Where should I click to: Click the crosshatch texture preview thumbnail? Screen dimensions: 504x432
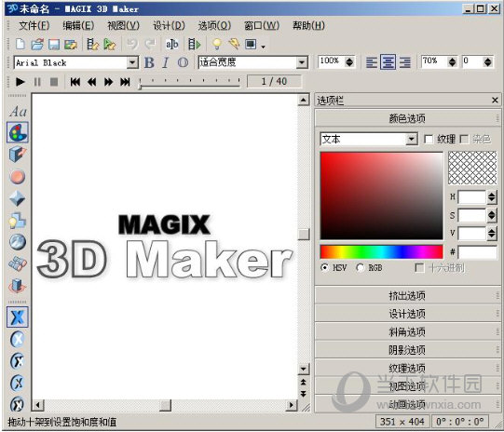472,169
